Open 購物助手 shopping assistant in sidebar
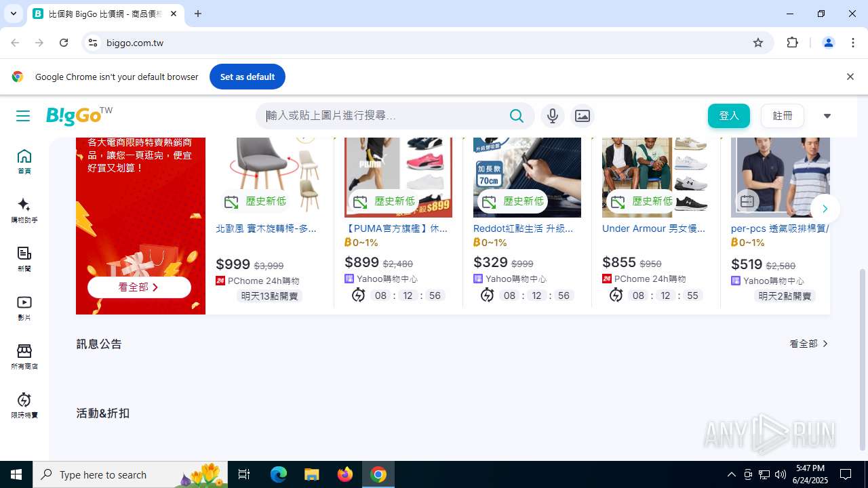This screenshot has width=868, height=488. tap(24, 211)
